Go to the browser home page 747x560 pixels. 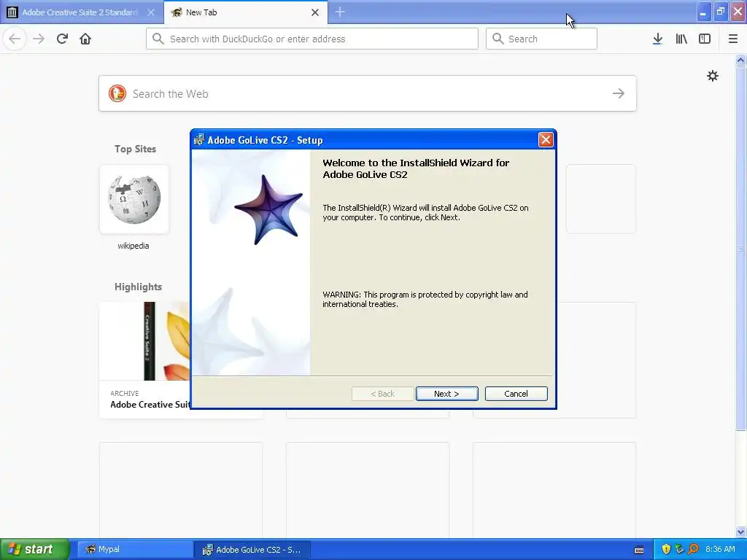coord(85,39)
